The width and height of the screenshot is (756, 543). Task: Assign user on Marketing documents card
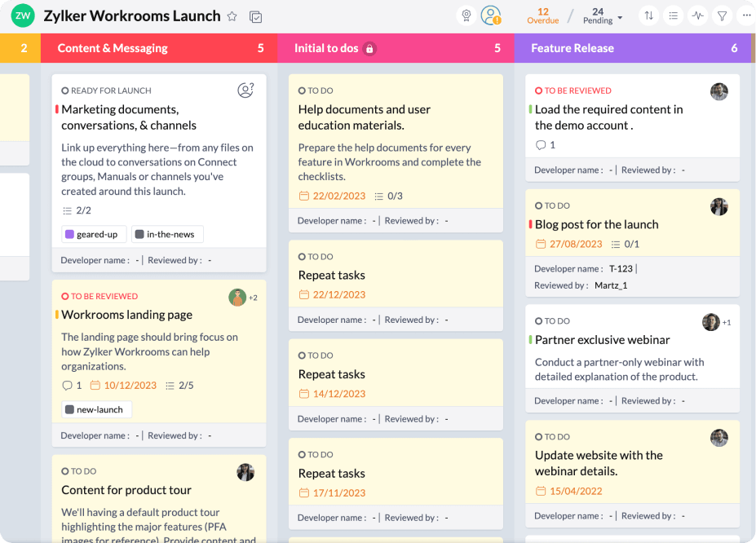coord(245,90)
